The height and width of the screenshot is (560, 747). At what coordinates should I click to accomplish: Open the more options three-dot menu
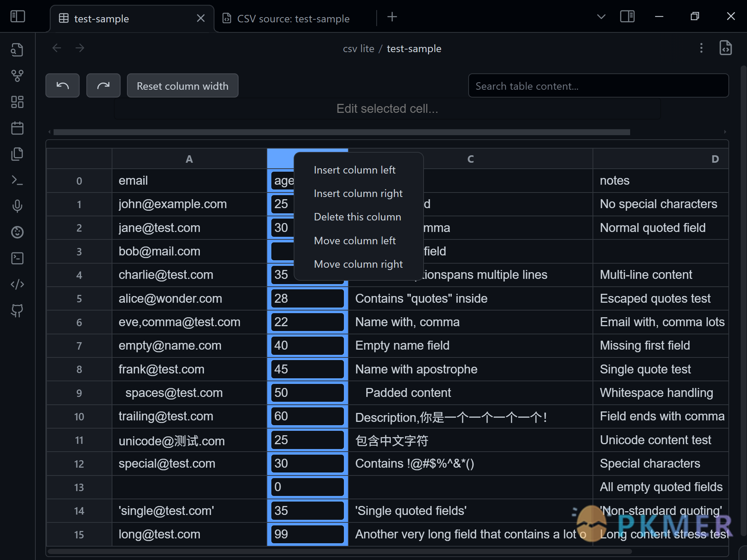(701, 48)
